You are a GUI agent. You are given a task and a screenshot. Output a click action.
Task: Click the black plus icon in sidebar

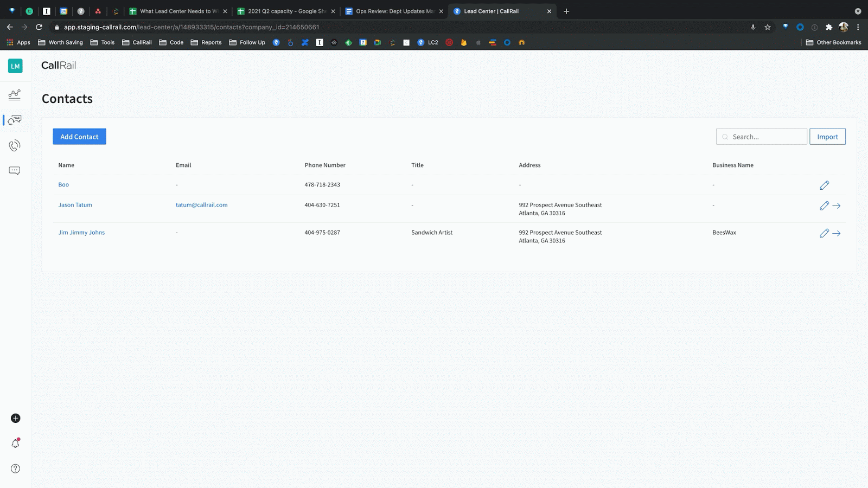coord(15,418)
